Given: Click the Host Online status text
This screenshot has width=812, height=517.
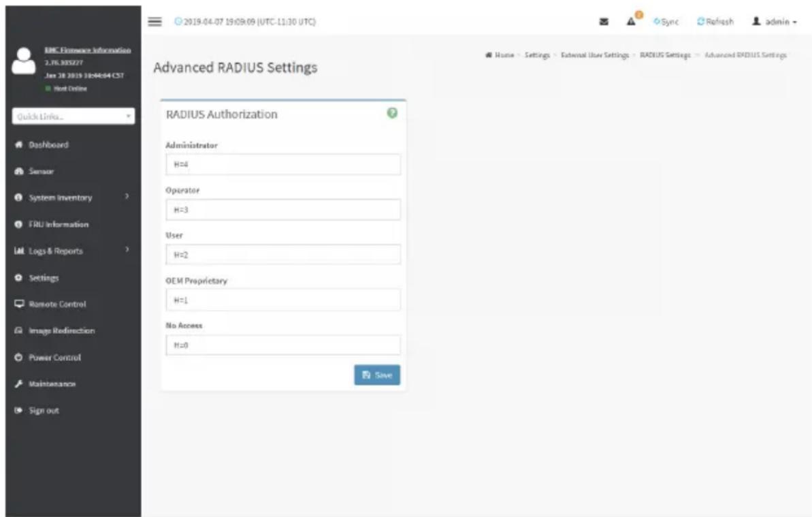Looking at the screenshot, I should coord(70,89).
